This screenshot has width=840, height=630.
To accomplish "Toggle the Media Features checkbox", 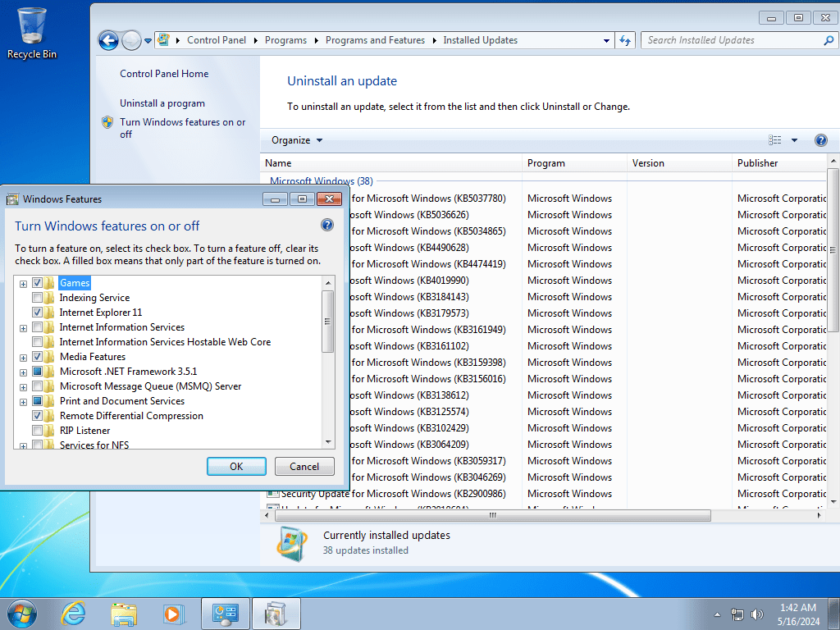I will tap(38, 356).
